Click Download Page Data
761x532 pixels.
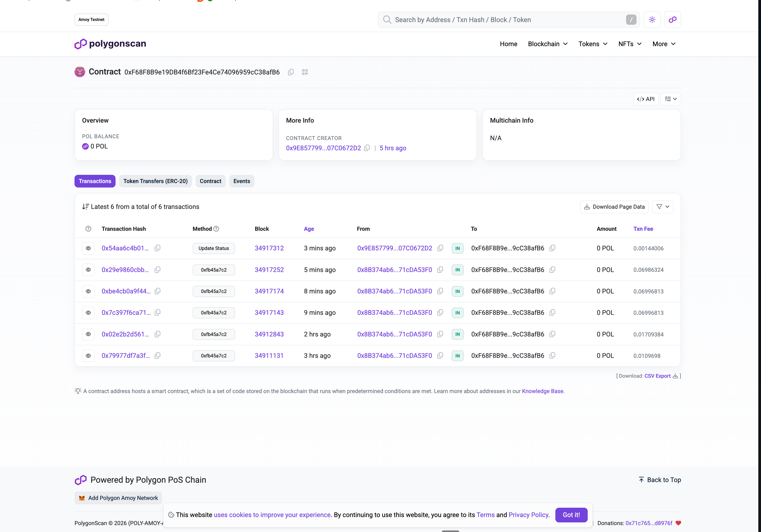click(x=614, y=207)
